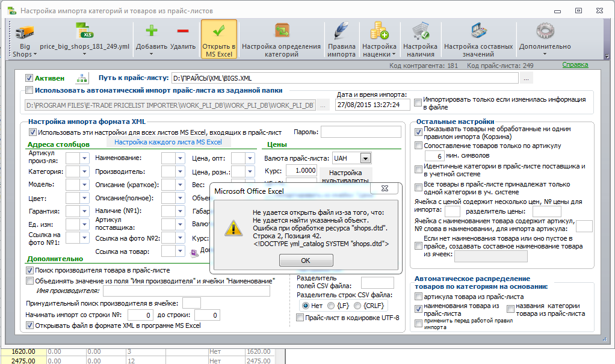Click Начинать импорт со строки № field
615x364 pixels.
(x=140, y=315)
